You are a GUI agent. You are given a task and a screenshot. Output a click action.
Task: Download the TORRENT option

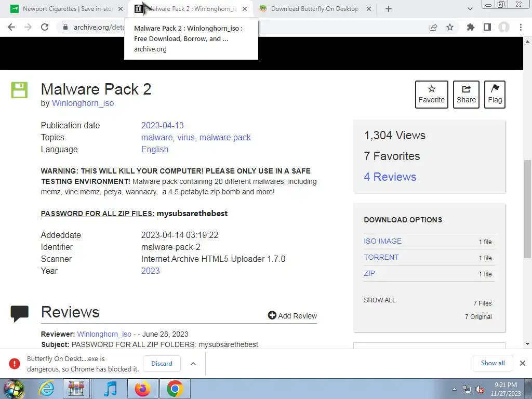point(381,257)
